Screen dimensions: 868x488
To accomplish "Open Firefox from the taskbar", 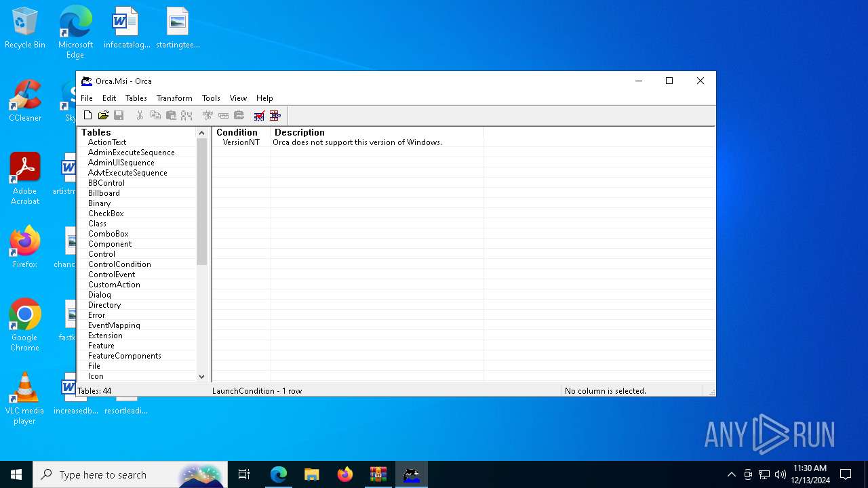I will [x=345, y=474].
